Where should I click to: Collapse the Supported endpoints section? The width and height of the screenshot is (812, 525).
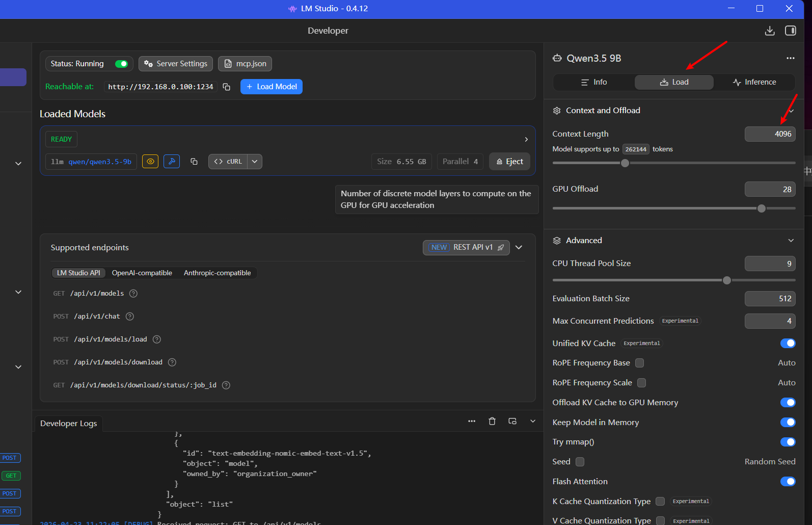pyautogui.click(x=519, y=247)
